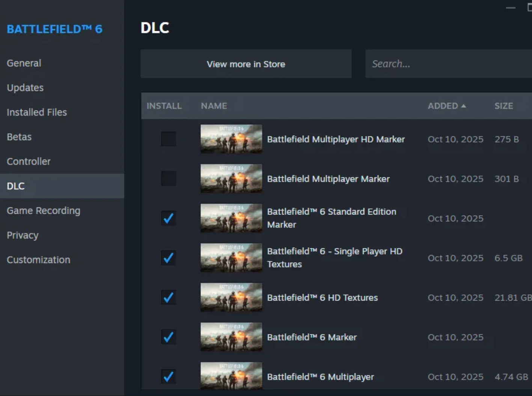Sort DLC list by Name column header
This screenshot has height=396, width=532.
pos(214,106)
